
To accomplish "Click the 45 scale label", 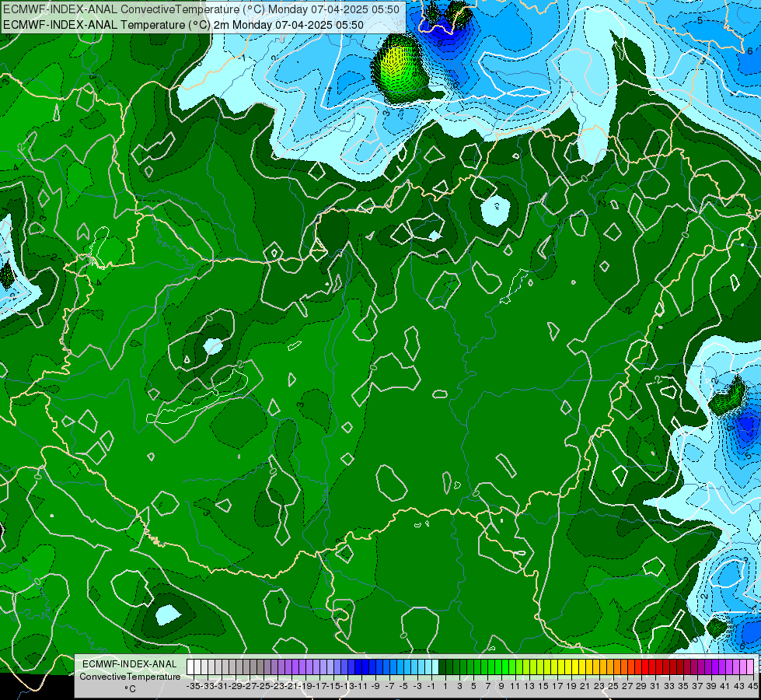I will click(752, 687).
